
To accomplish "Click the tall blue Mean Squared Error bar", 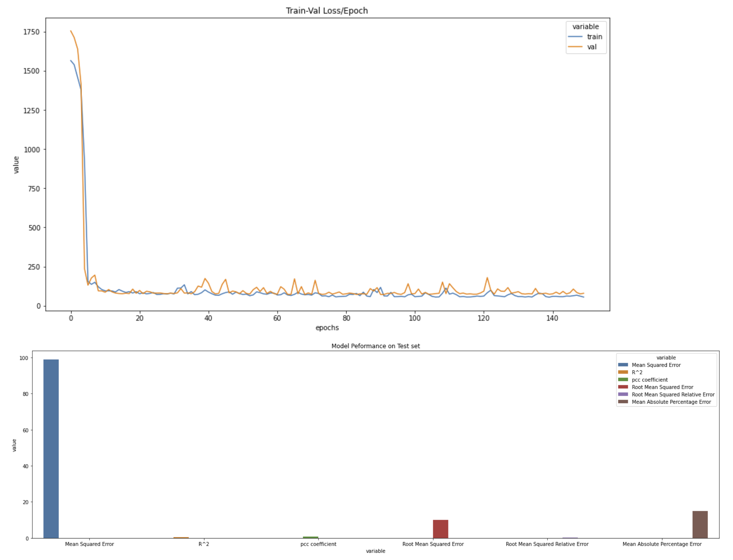I will pos(51,449).
